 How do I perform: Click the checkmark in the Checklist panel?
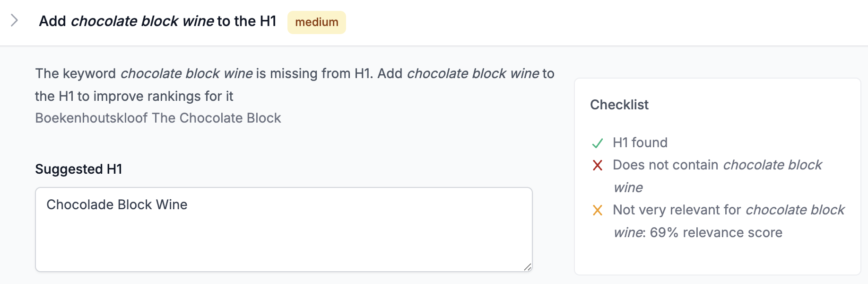click(598, 142)
